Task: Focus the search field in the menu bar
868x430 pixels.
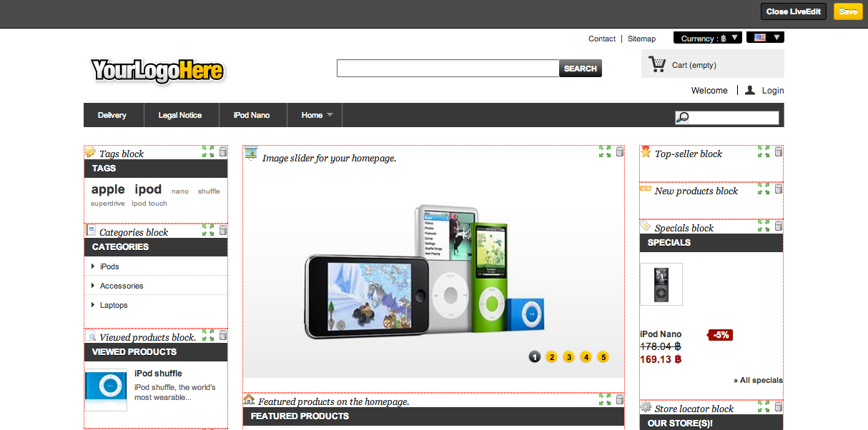Action: point(727,118)
